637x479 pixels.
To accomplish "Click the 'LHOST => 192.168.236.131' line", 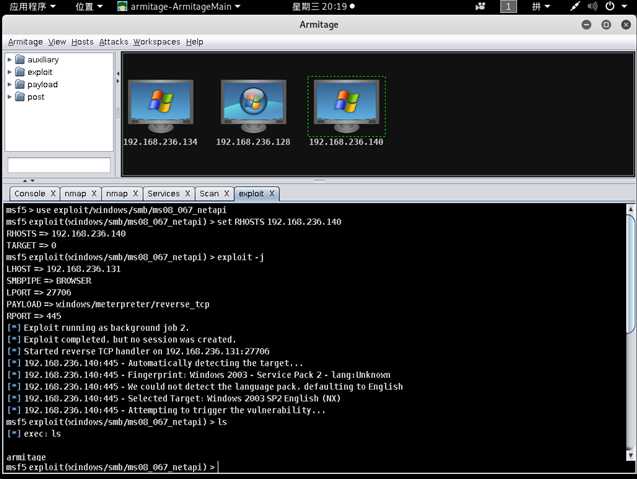I will 63,269.
